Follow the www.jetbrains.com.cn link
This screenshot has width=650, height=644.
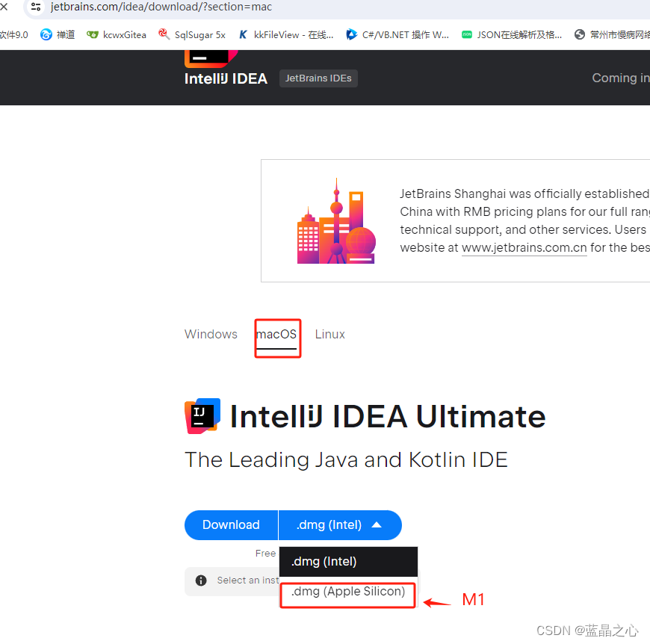click(524, 247)
